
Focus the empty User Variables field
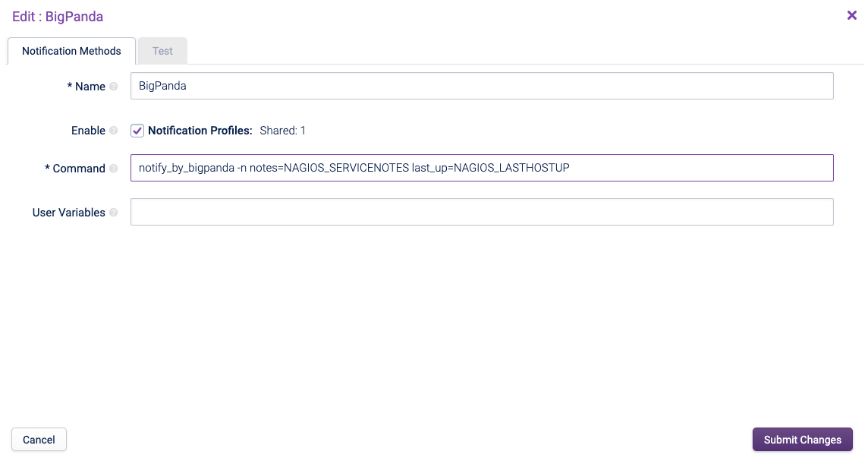coord(482,212)
